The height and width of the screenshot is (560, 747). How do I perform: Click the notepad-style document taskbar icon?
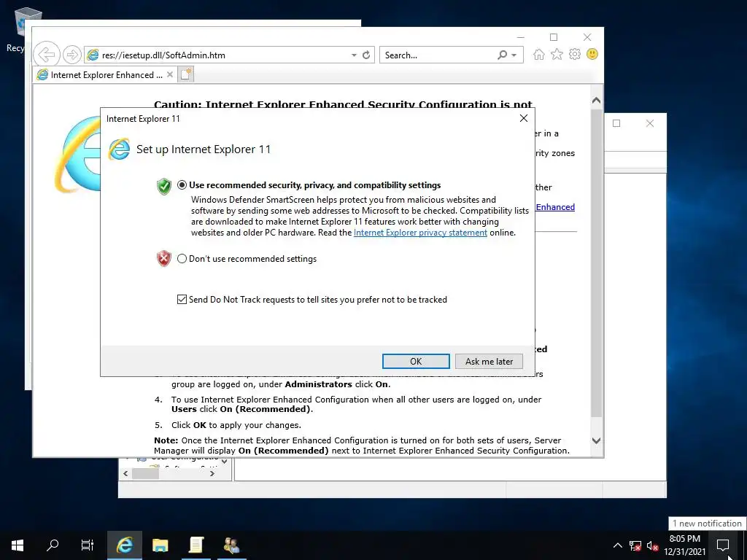[x=196, y=545]
